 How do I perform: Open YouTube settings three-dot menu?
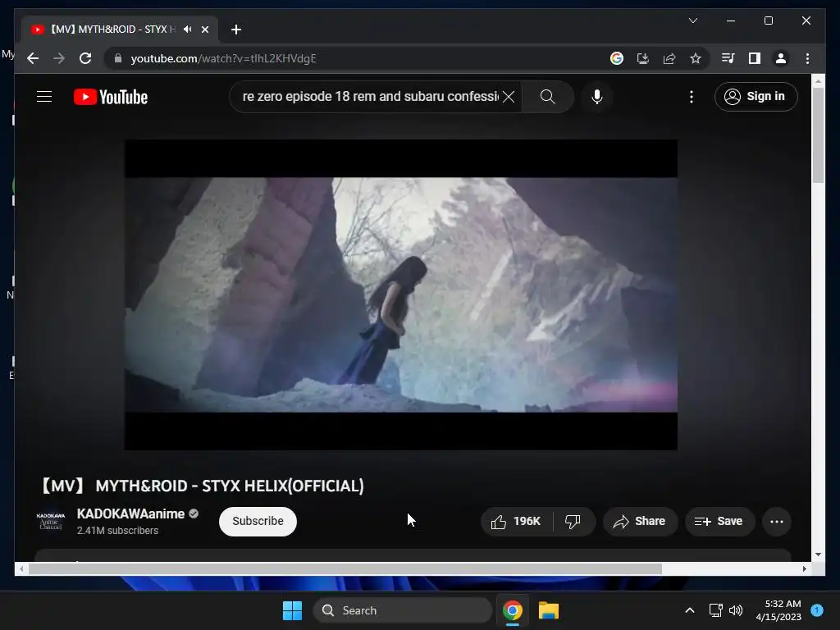[692, 97]
